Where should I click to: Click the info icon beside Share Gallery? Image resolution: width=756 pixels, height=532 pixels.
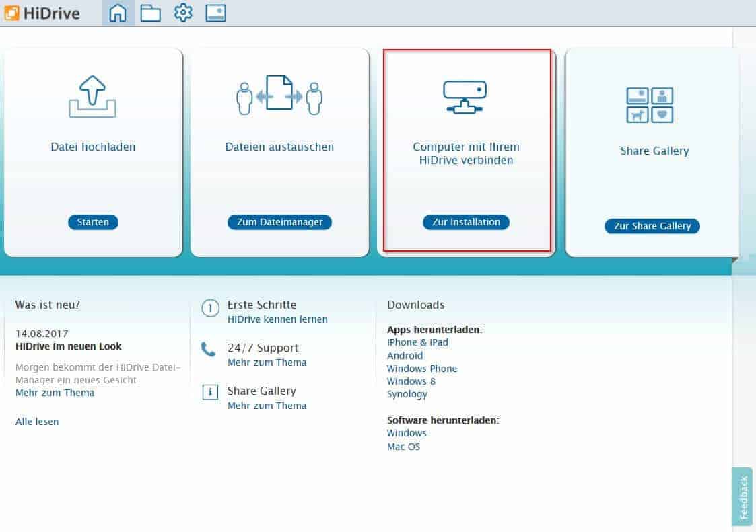pos(210,392)
